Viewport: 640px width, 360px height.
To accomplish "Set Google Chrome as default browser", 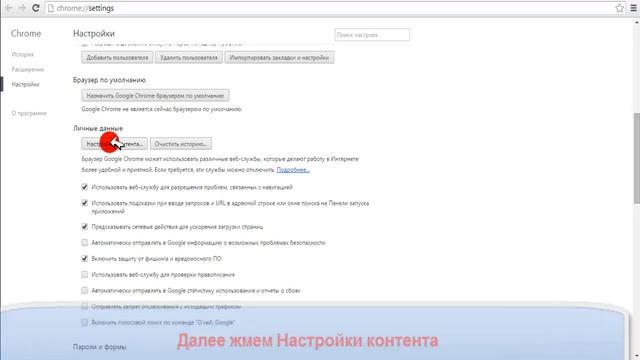I will tap(155, 96).
